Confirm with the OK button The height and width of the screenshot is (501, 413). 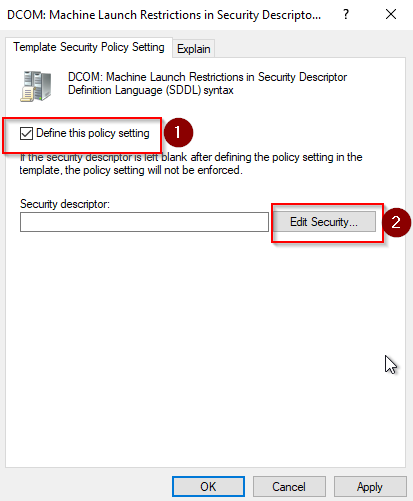pyautogui.click(x=208, y=487)
